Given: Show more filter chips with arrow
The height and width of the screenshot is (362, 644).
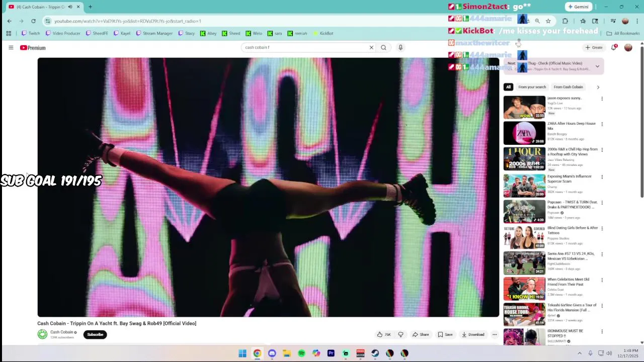Looking at the screenshot, I should (x=598, y=87).
